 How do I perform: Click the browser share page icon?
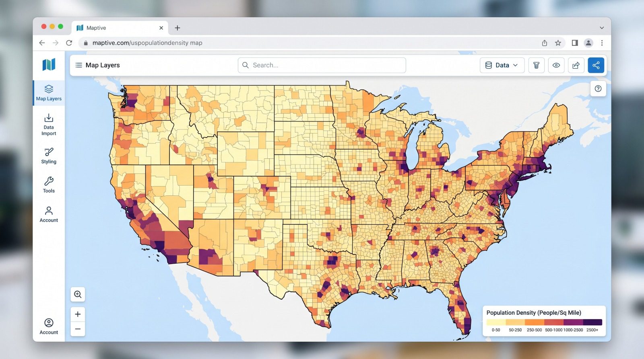click(545, 43)
